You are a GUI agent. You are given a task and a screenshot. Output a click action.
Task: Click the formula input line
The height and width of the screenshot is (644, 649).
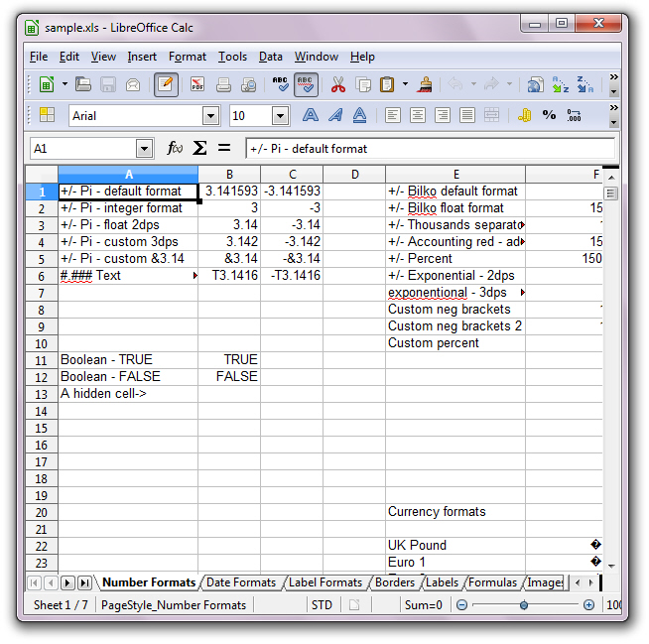tap(430, 149)
